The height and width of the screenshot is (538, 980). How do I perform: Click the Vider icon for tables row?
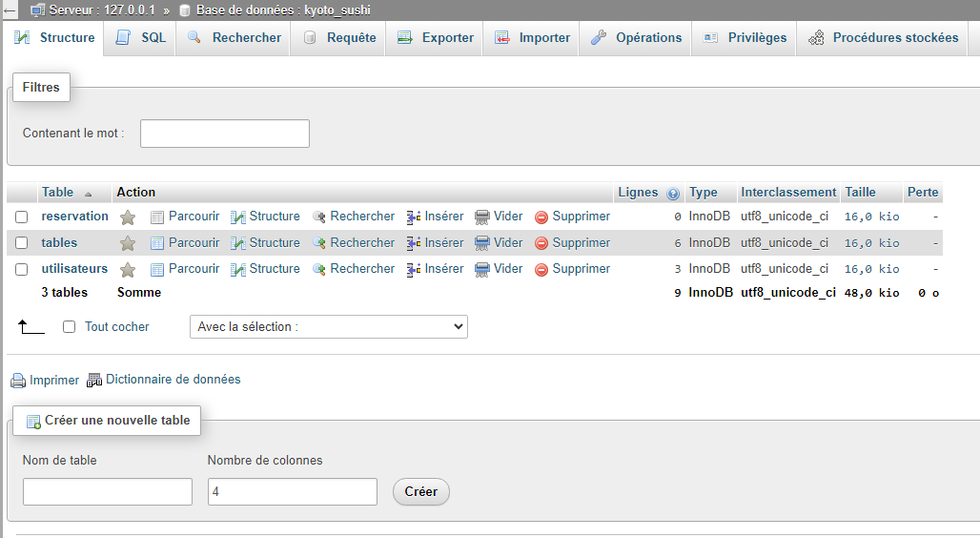(482, 243)
